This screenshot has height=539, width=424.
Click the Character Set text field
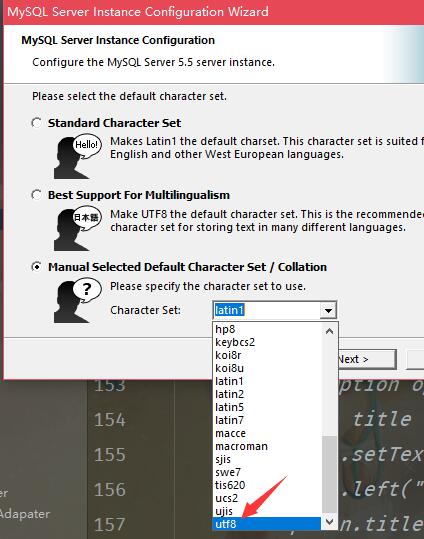(267, 310)
